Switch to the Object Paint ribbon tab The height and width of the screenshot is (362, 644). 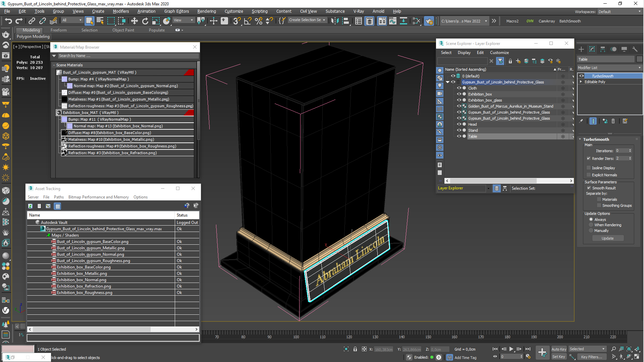coord(123,30)
